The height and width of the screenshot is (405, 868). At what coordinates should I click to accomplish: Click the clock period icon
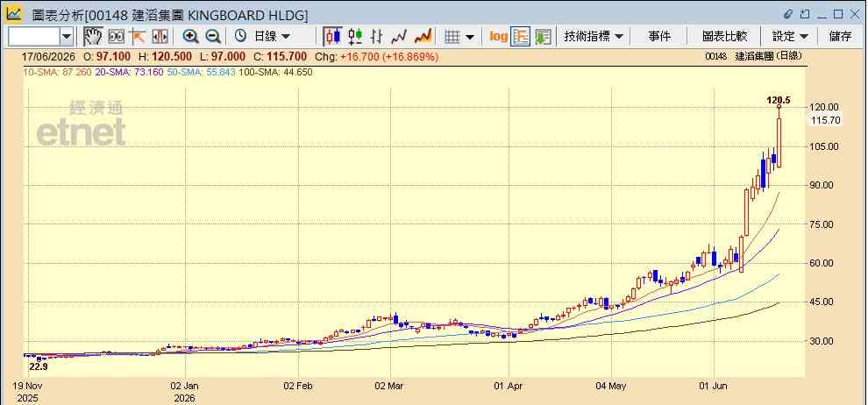[x=240, y=37]
